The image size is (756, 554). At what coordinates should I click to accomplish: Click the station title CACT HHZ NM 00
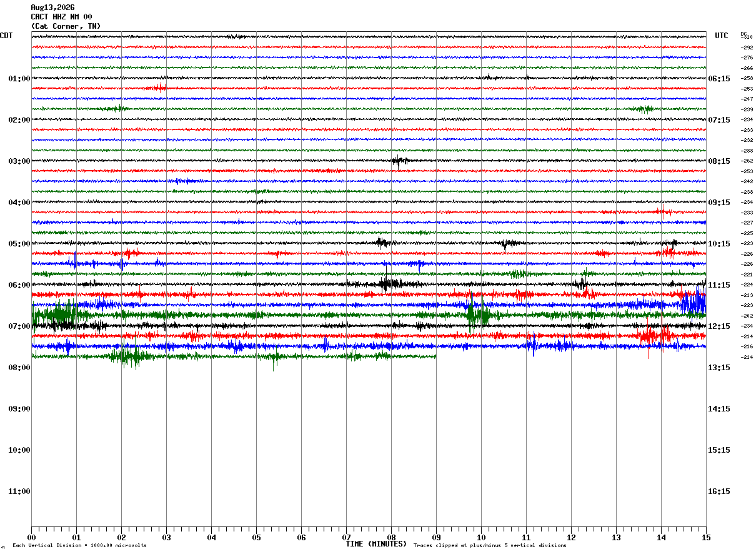62,17
